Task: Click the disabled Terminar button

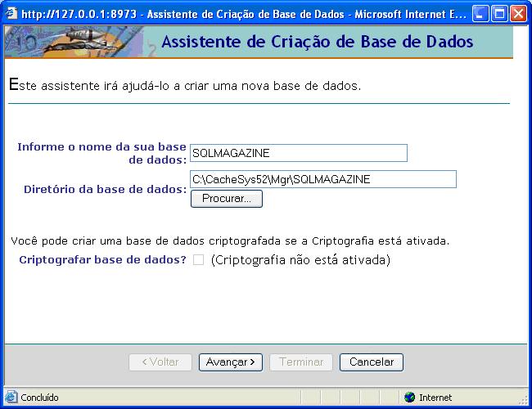Action: [301, 362]
